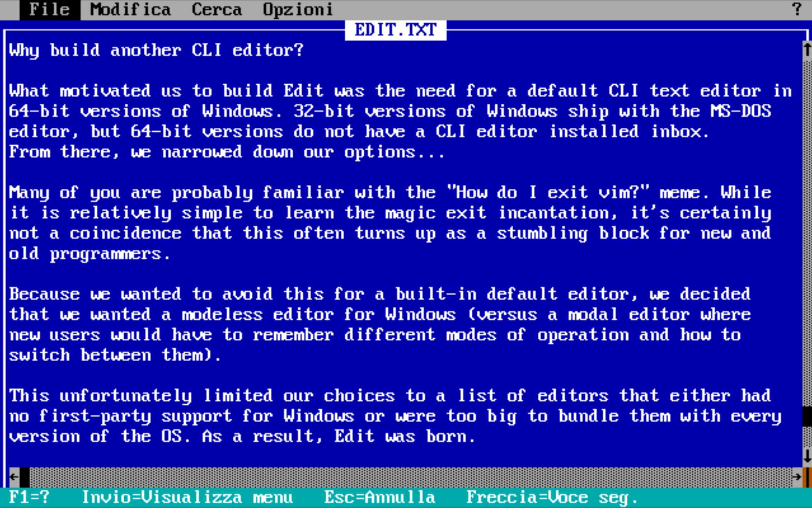Open the File menu

pyautogui.click(x=49, y=10)
